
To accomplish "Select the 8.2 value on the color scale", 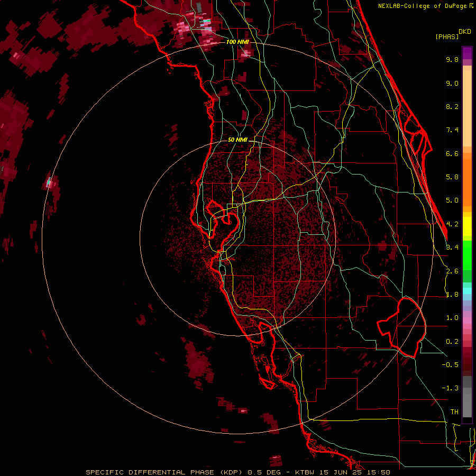I will [x=452, y=106].
